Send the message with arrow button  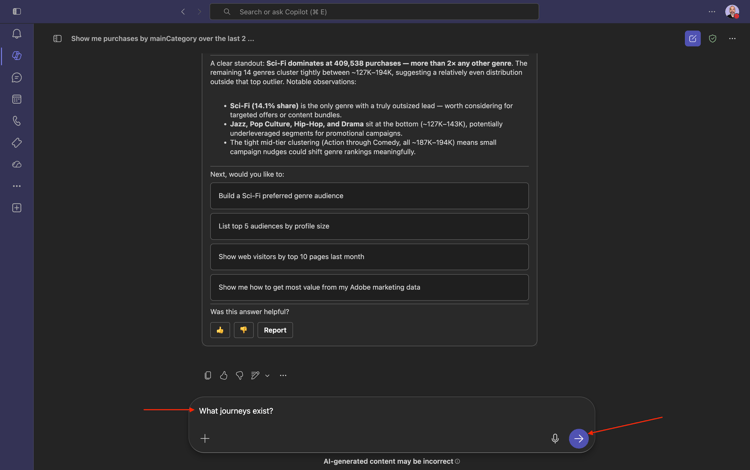pos(579,438)
